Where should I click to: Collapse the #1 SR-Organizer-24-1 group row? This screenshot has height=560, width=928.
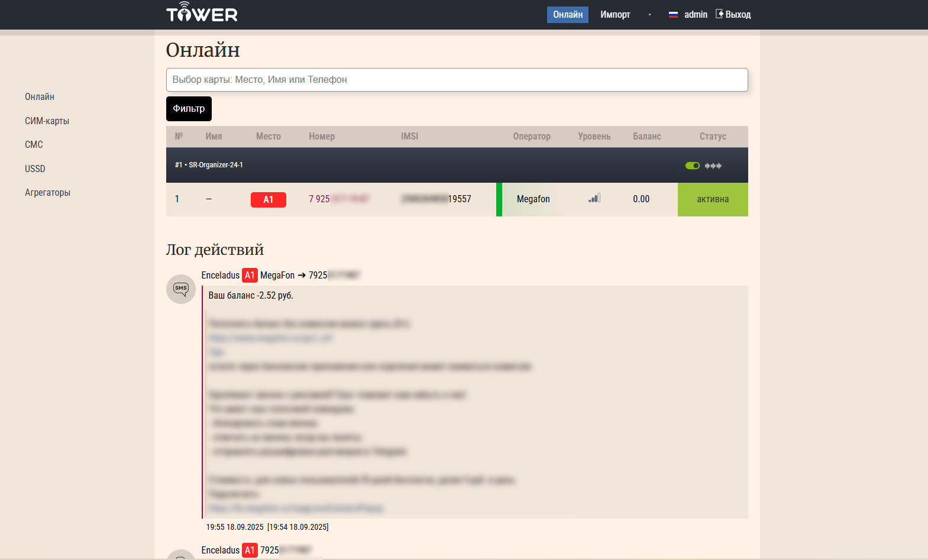coord(209,165)
